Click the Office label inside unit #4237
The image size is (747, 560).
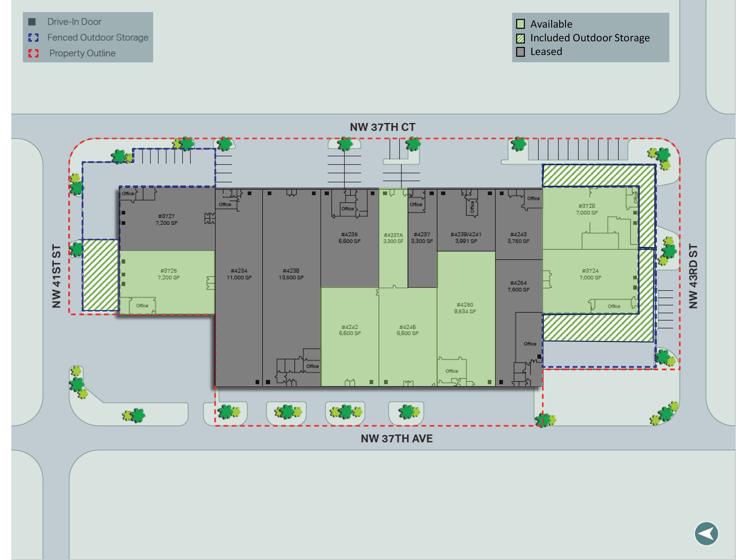point(416,204)
